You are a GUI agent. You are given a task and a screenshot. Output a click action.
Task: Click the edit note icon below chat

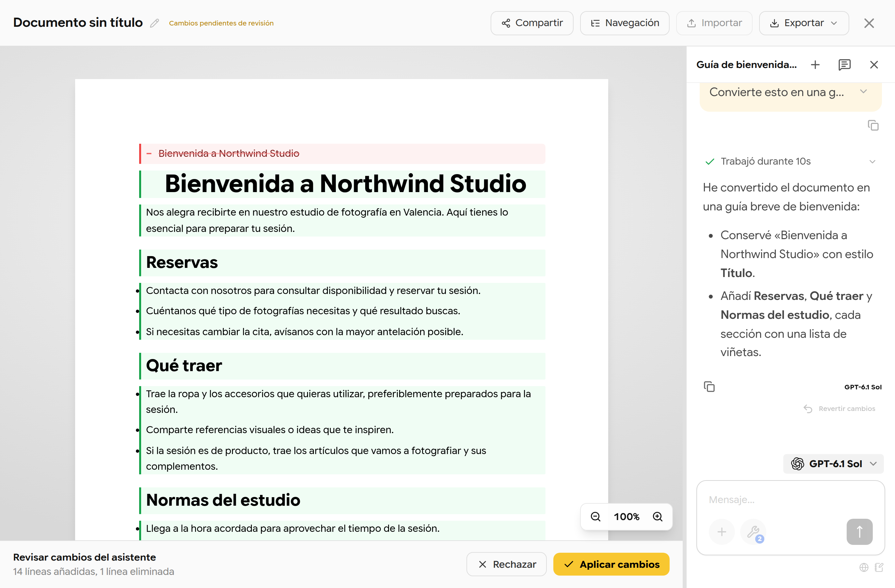point(879,567)
